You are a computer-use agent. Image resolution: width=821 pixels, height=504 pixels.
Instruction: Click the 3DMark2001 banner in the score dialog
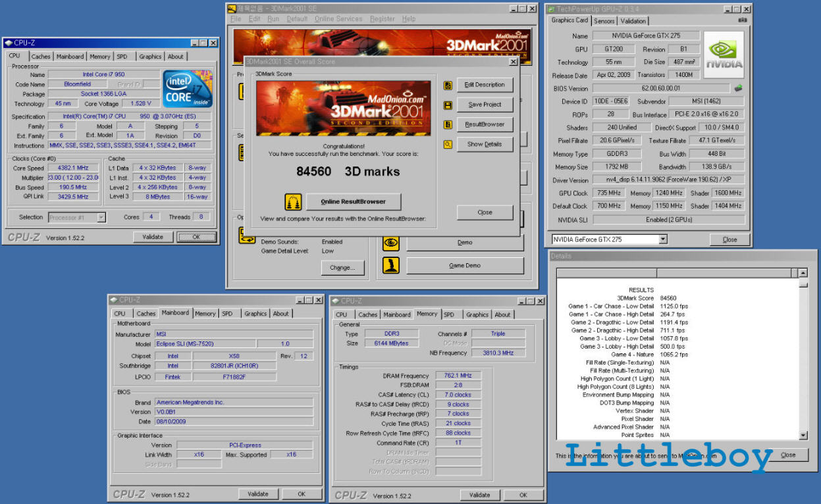(344, 109)
